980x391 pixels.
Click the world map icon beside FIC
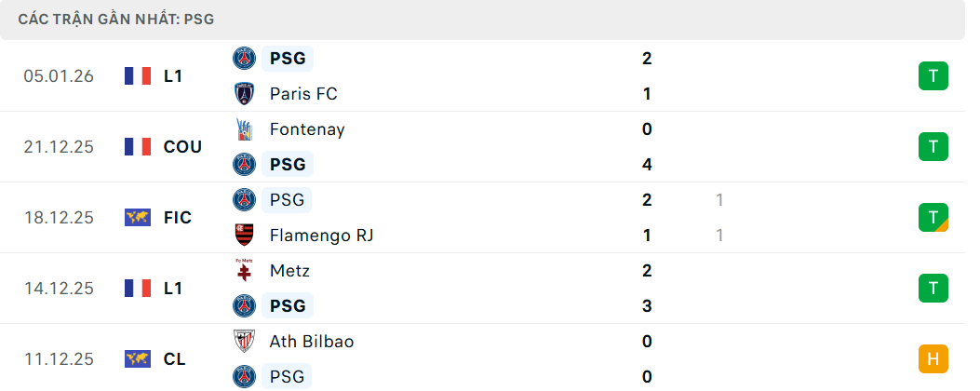138,218
